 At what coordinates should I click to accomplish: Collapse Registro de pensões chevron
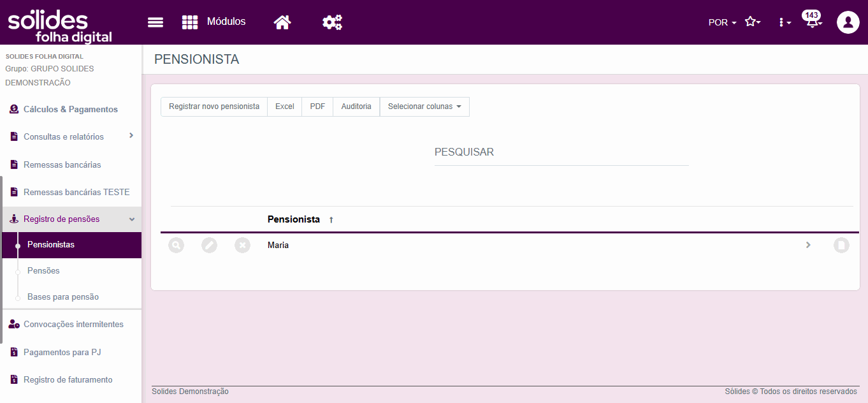point(132,219)
